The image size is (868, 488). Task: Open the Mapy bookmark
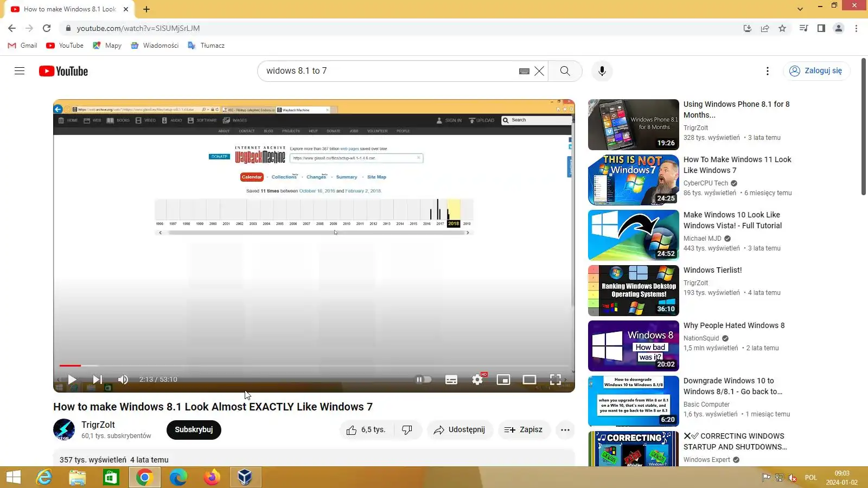107,46
